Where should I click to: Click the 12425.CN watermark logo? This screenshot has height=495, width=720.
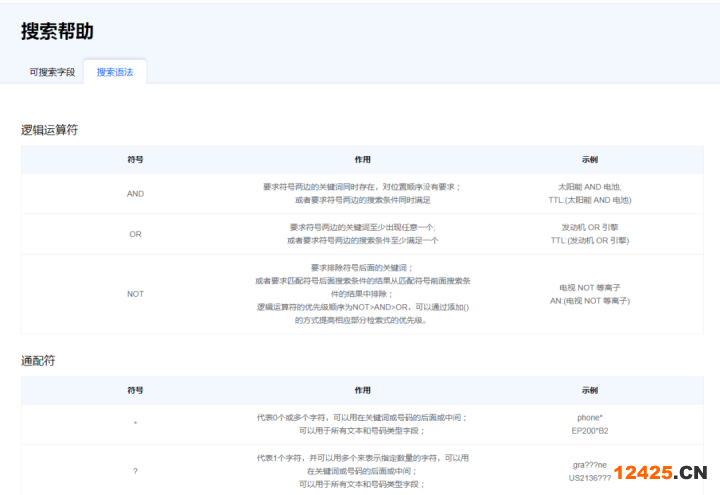tap(661, 473)
